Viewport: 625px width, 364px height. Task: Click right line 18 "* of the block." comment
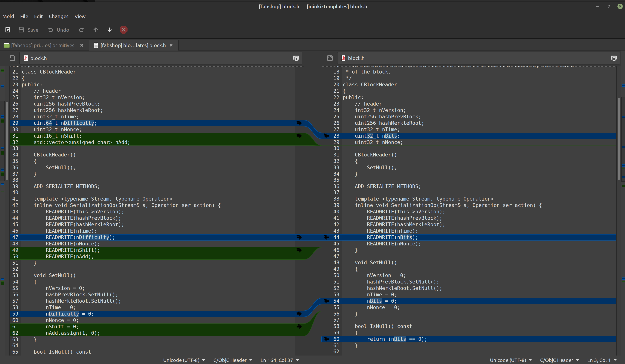(368, 72)
